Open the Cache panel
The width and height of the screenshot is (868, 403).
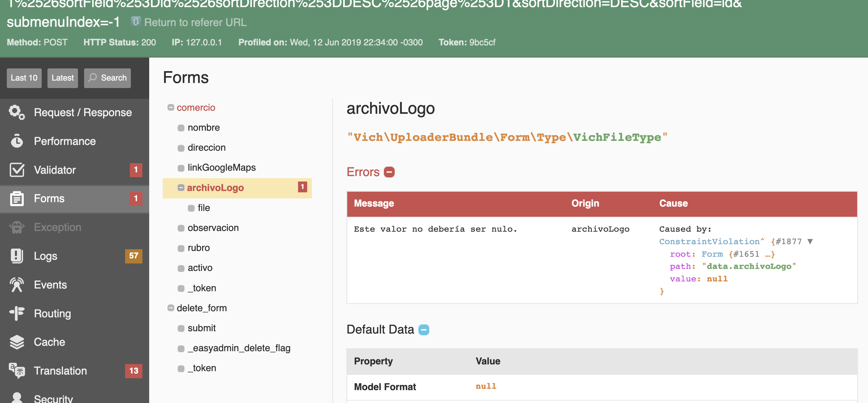tap(75, 342)
